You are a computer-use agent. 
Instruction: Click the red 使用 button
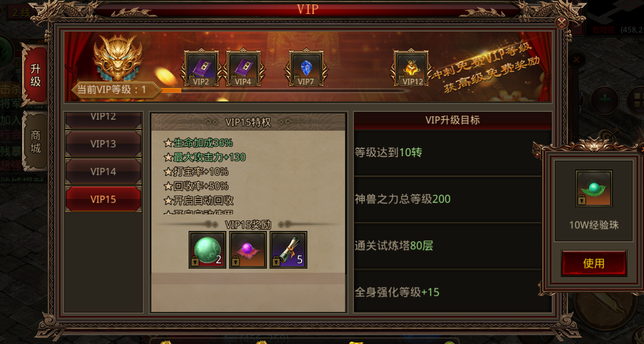pos(594,263)
